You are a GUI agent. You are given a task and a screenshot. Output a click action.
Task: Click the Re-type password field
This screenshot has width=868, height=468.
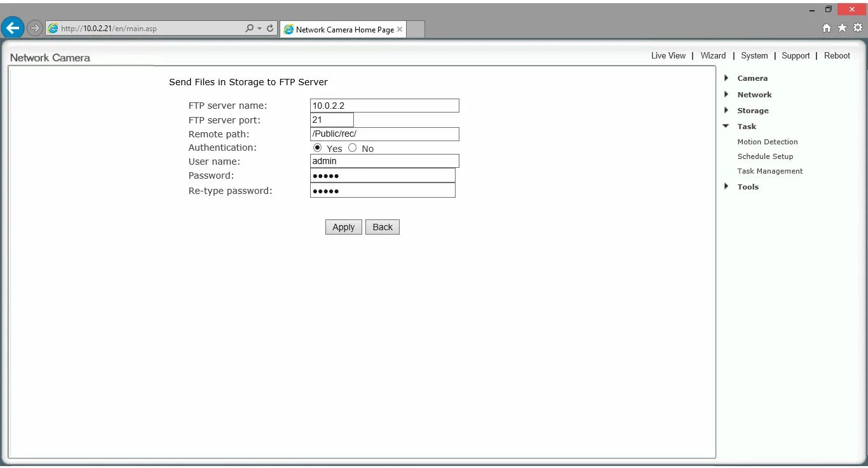click(x=383, y=190)
